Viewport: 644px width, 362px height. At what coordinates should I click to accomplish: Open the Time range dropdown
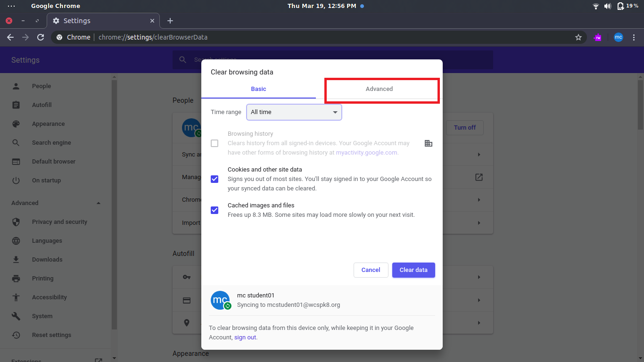[294, 112]
